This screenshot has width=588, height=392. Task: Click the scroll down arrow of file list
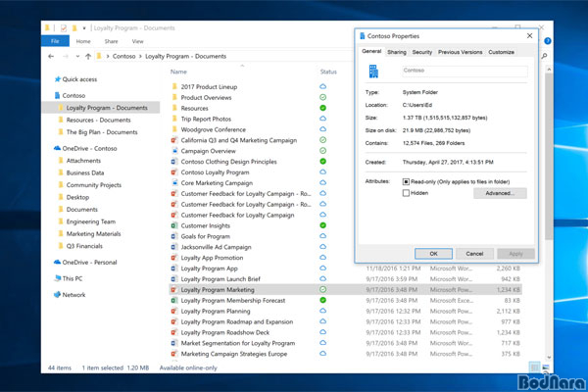tap(549, 357)
